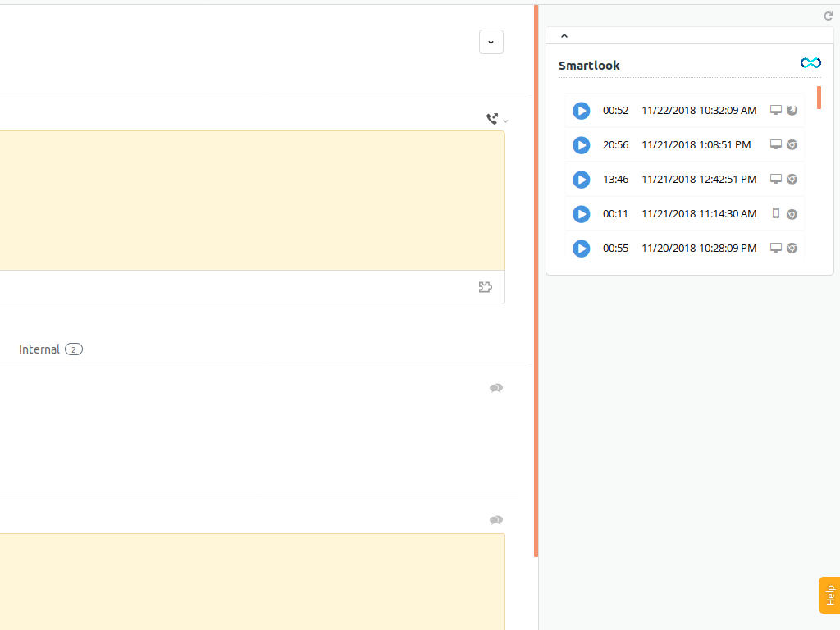Click the Smartlook infinity logo icon
This screenshot has height=630, width=840.
(810, 63)
